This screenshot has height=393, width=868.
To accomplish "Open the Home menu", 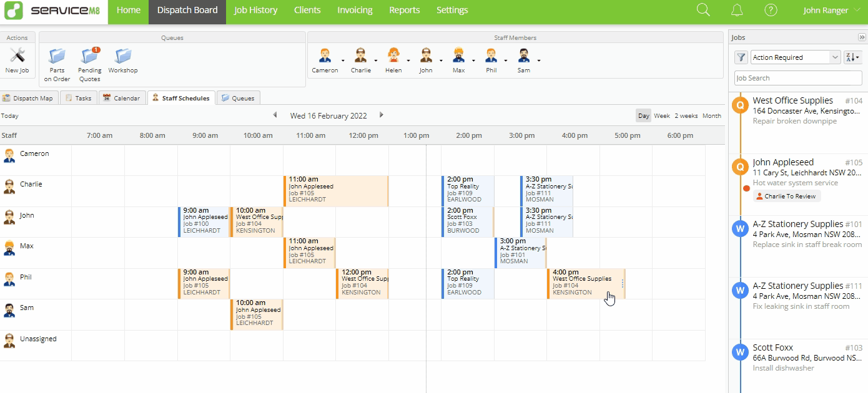I will [x=128, y=11].
